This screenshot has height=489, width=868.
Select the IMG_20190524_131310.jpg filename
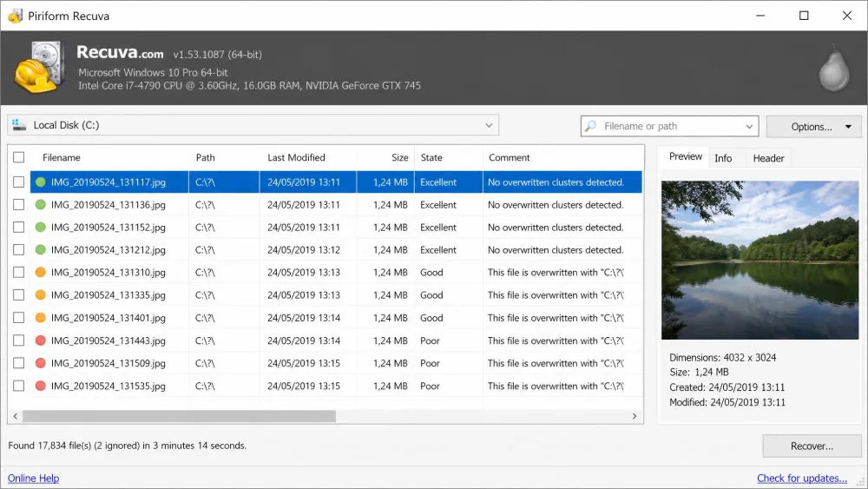pyautogui.click(x=108, y=273)
